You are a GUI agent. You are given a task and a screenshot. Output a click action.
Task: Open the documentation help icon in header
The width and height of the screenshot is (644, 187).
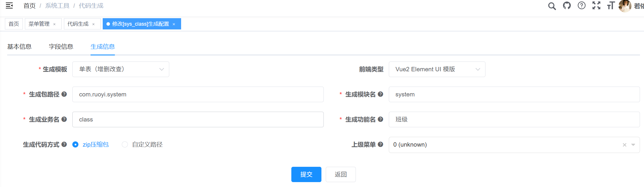tap(582, 5)
